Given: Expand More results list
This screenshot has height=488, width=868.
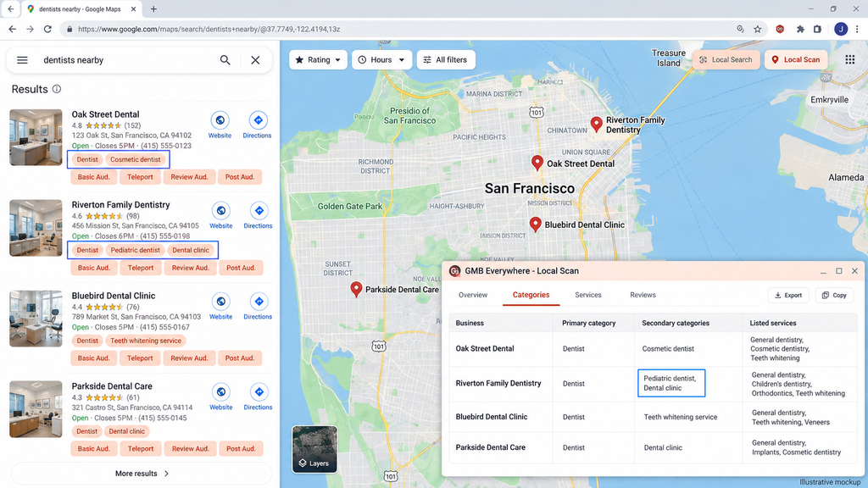Looking at the screenshot, I should coord(142,474).
